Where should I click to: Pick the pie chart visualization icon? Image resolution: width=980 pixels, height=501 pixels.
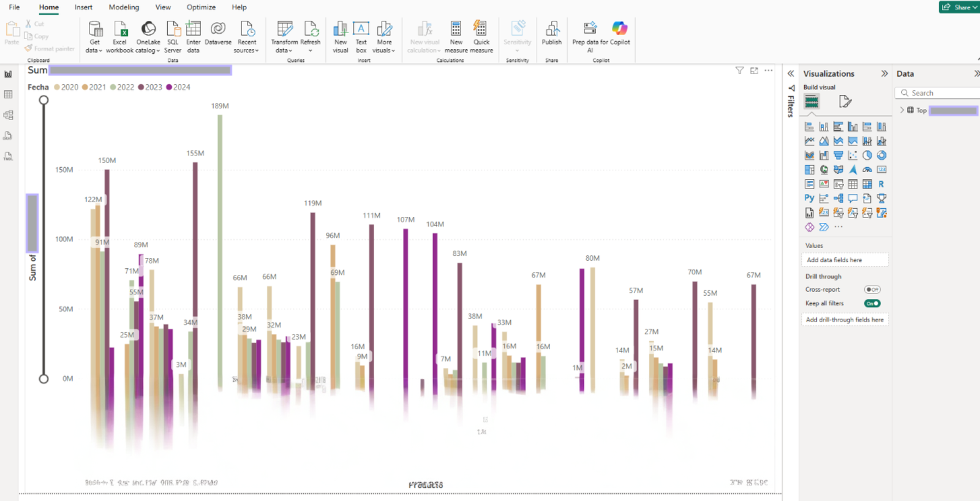tap(867, 156)
